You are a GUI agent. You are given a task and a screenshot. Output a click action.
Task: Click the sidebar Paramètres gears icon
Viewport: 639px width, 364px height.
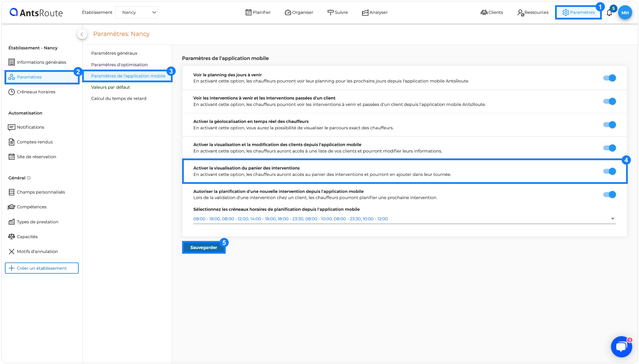point(11,77)
